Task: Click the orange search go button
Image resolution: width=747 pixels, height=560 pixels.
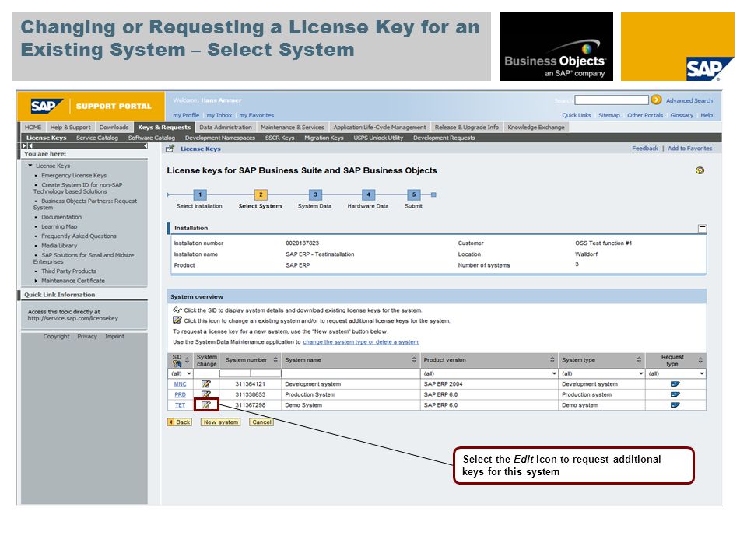Action: (656, 100)
